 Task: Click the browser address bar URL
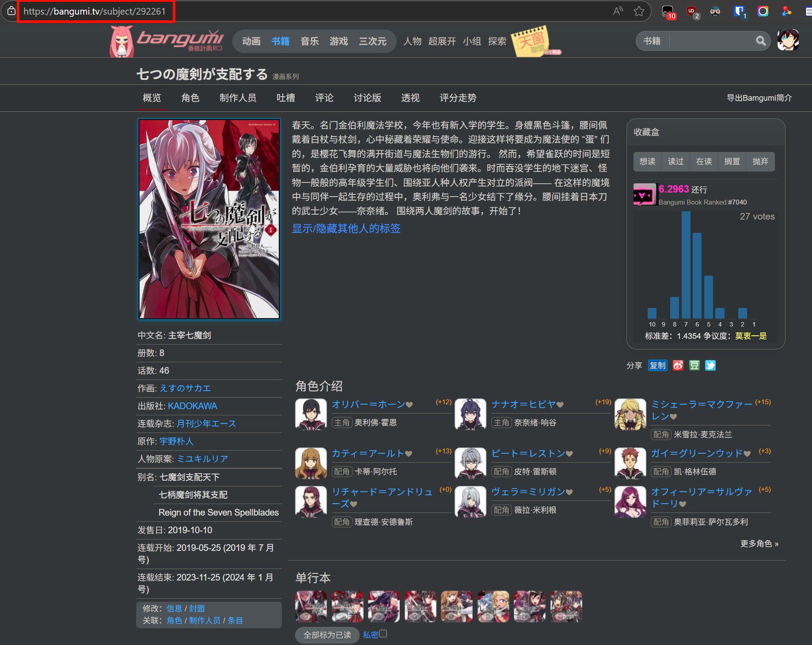(x=95, y=11)
